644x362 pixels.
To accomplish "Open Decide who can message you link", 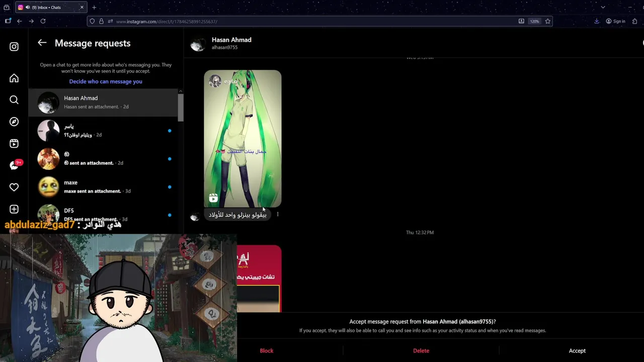I will [x=106, y=81].
